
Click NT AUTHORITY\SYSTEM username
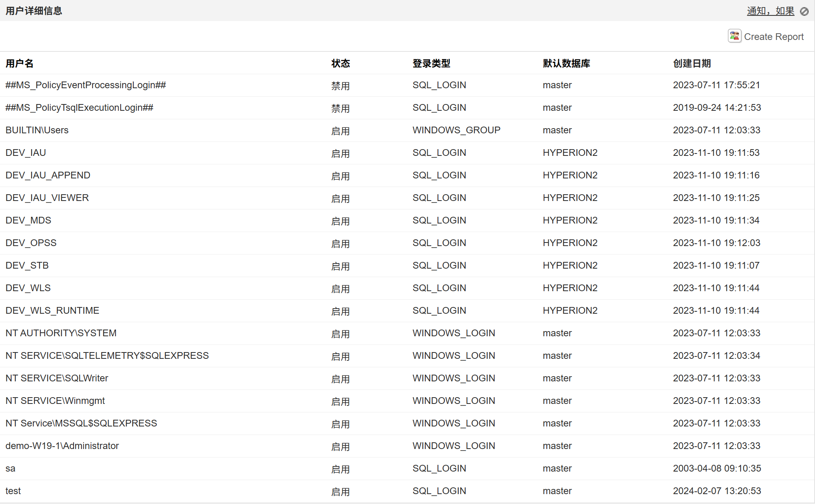click(61, 333)
